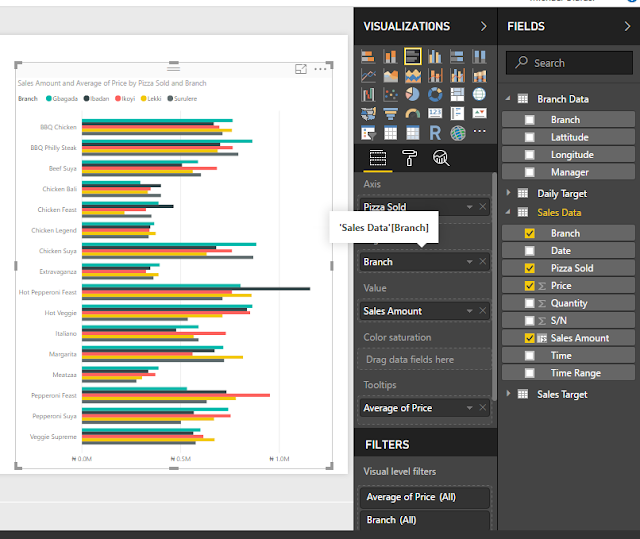Viewport: 640px width, 539px height.
Task: Remove Average of Price from Tooltips
Action: tap(482, 408)
